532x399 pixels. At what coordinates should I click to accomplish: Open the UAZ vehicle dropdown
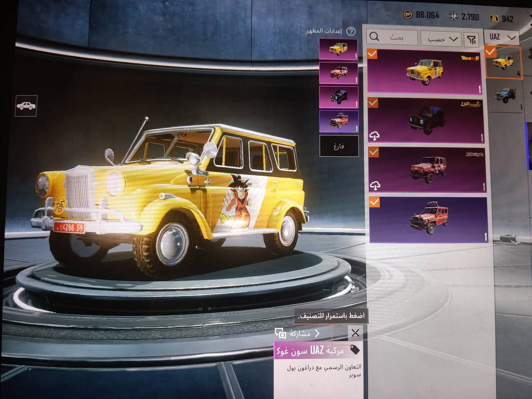click(502, 37)
